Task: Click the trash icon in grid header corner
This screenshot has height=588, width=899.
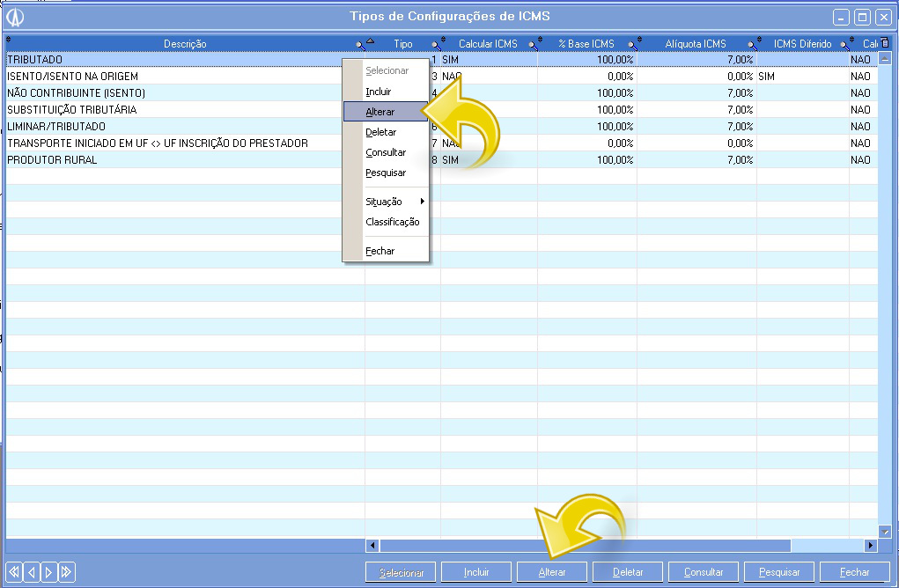Action: (x=886, y=43)
